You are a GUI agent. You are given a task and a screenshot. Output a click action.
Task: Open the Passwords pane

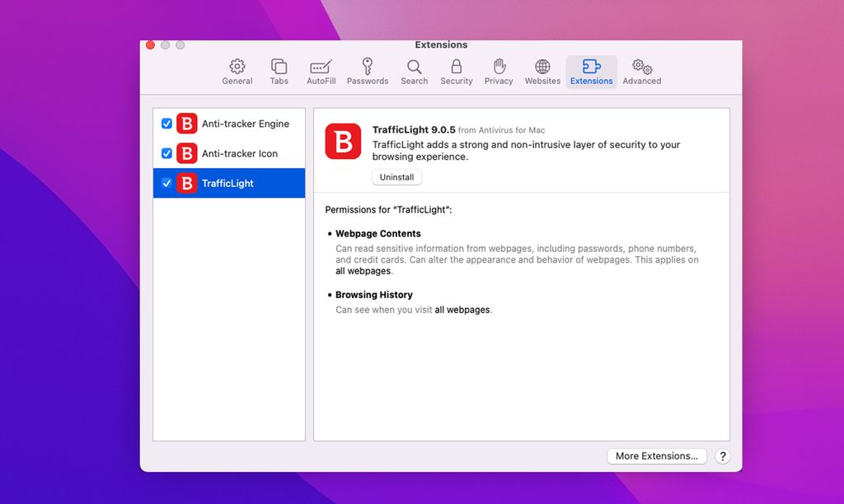(368, 71)
